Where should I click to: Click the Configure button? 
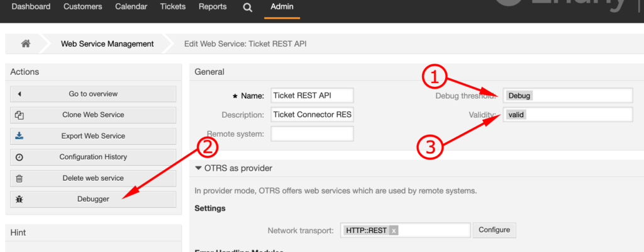[x=494, y=230]
